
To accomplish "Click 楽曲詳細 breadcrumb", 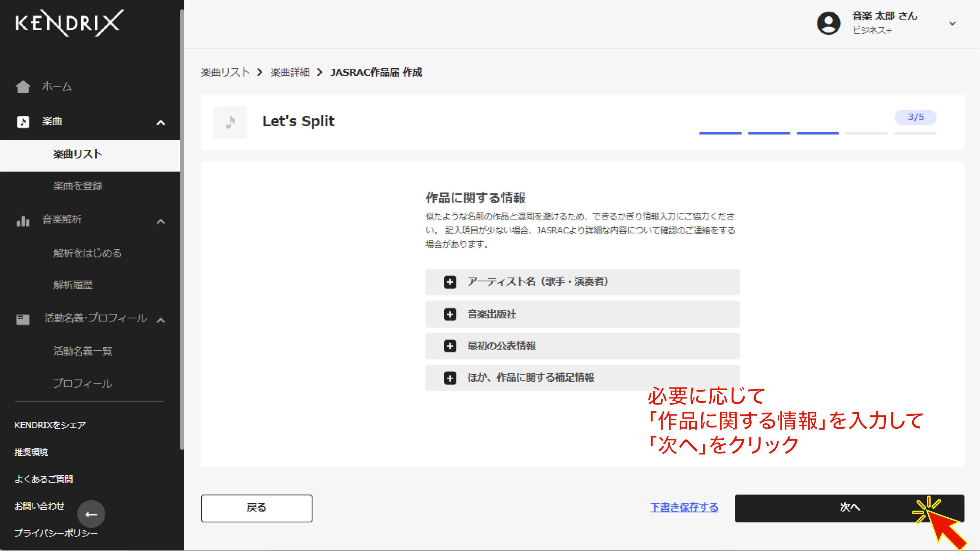I will coord(290,72).
